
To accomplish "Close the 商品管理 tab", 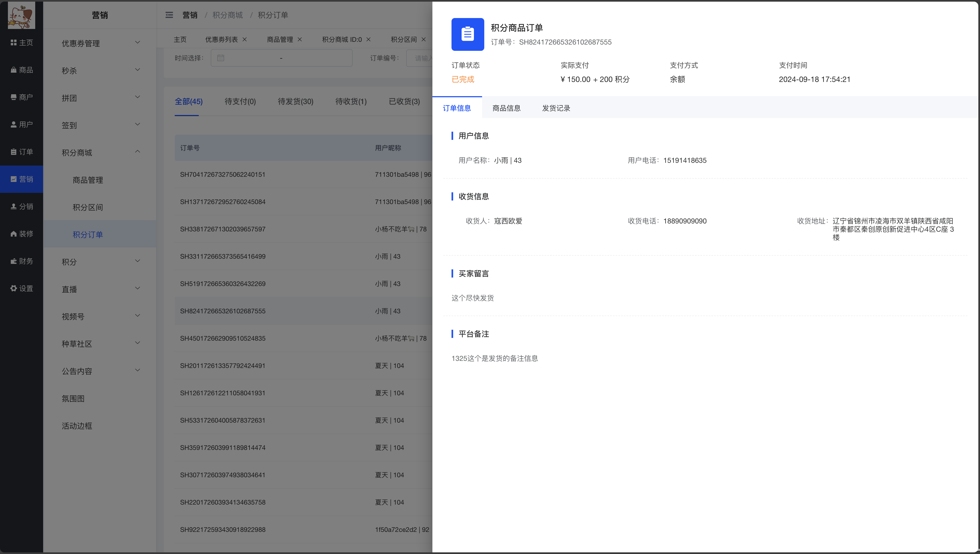I will click(300, 39).
